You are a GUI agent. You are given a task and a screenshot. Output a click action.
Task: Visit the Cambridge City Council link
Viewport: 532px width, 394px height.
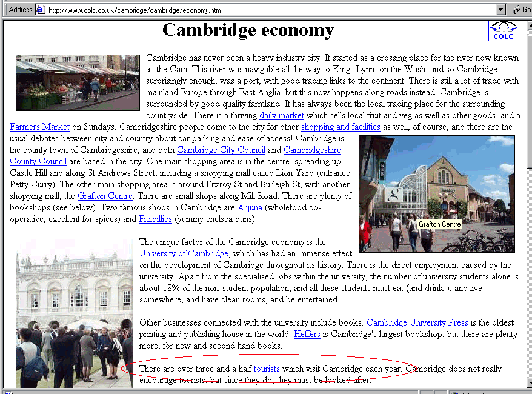click(x=221, y=150)
